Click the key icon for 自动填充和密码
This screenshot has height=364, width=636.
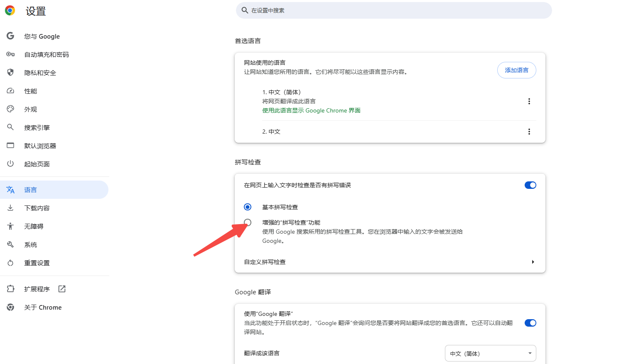(x=10, y=54)
